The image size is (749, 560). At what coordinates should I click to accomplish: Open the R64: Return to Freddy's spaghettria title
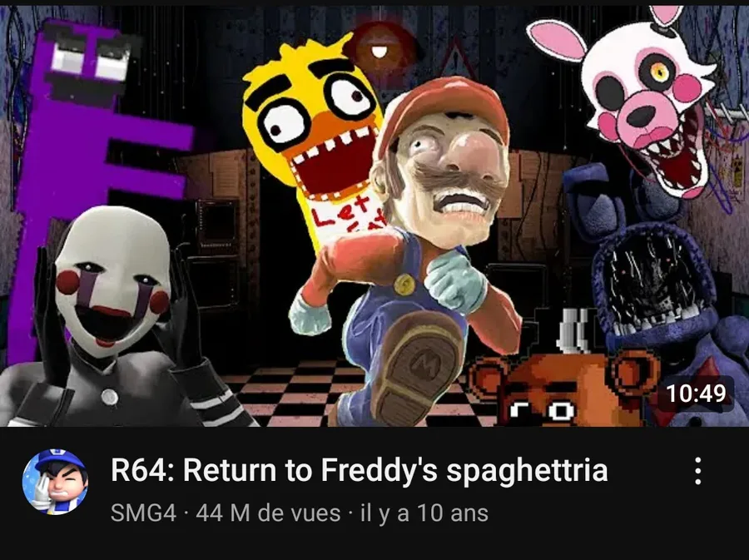(x=360, y=470)
